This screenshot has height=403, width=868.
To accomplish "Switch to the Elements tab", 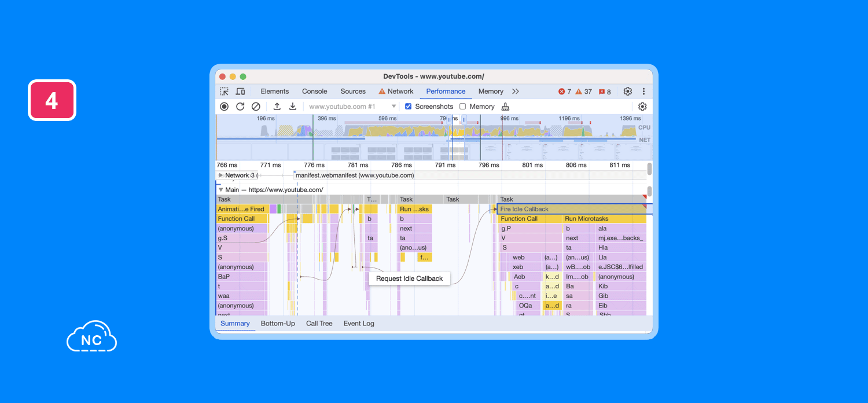I will 274,91.
